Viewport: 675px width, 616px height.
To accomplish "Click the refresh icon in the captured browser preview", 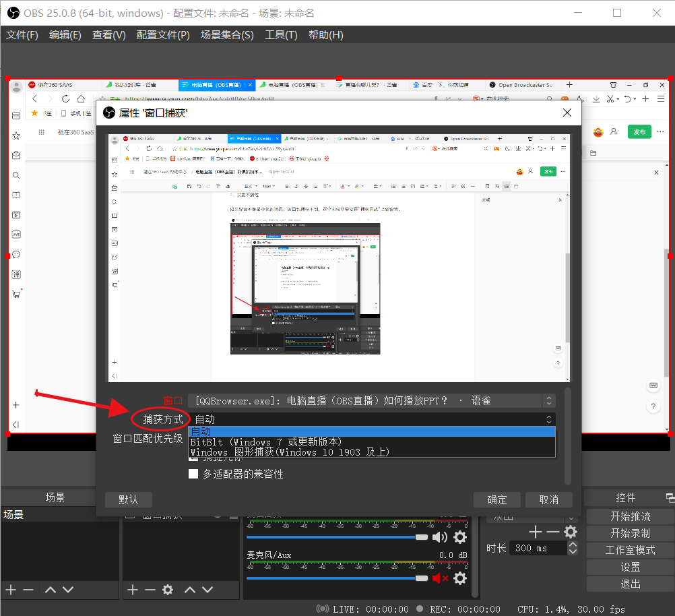I will (65, 99).
